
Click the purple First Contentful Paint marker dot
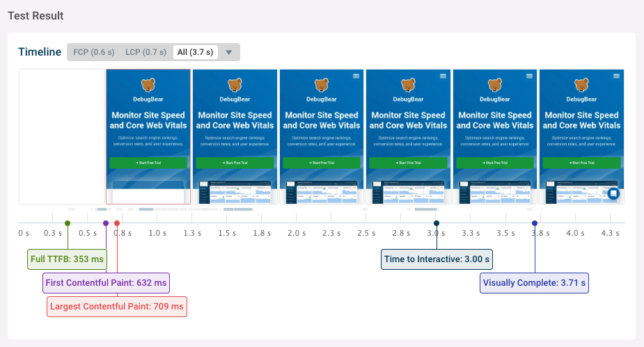(106, 223)
